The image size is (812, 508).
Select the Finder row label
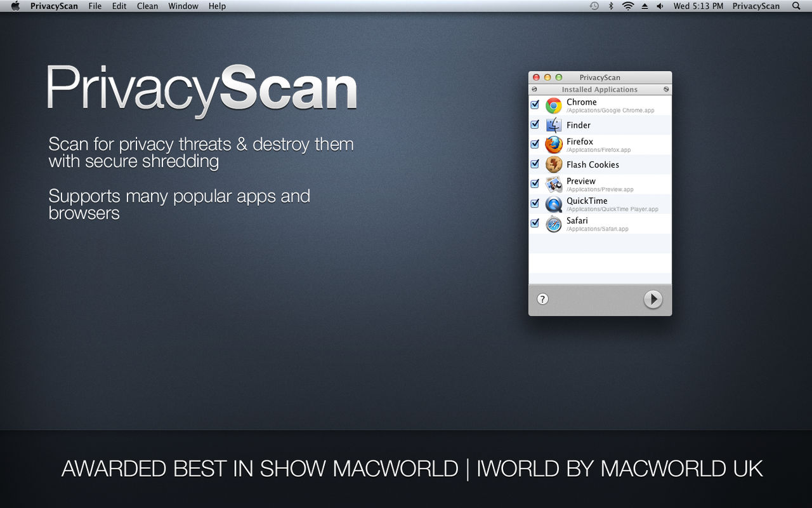point(579,125)
